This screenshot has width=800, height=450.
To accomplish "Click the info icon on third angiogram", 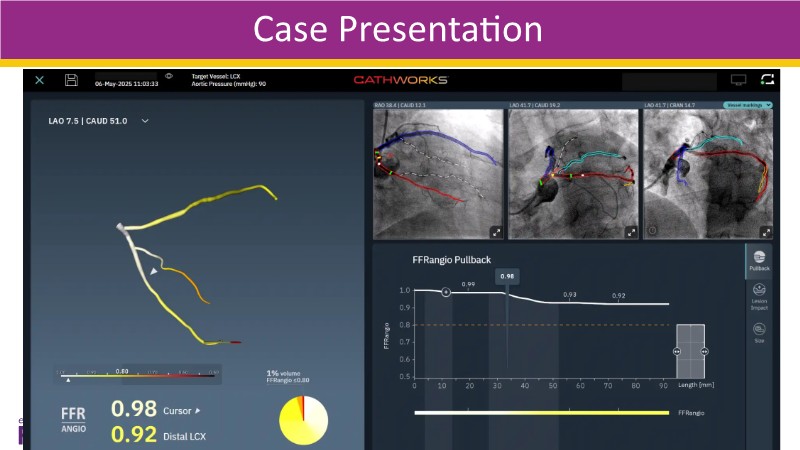I will coord(652,232).
